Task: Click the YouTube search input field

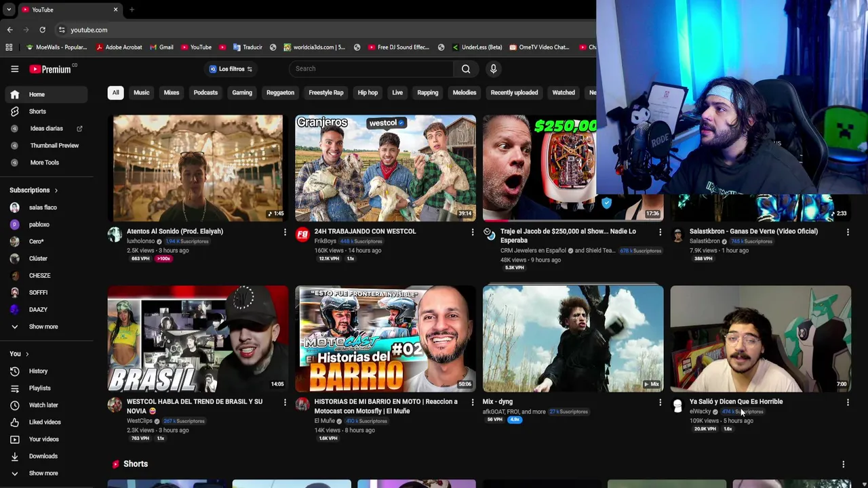Action: tap(371, 68)
